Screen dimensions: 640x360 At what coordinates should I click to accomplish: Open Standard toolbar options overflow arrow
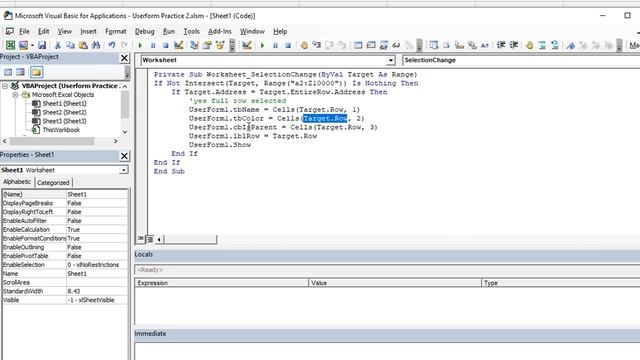click(232, 45)
